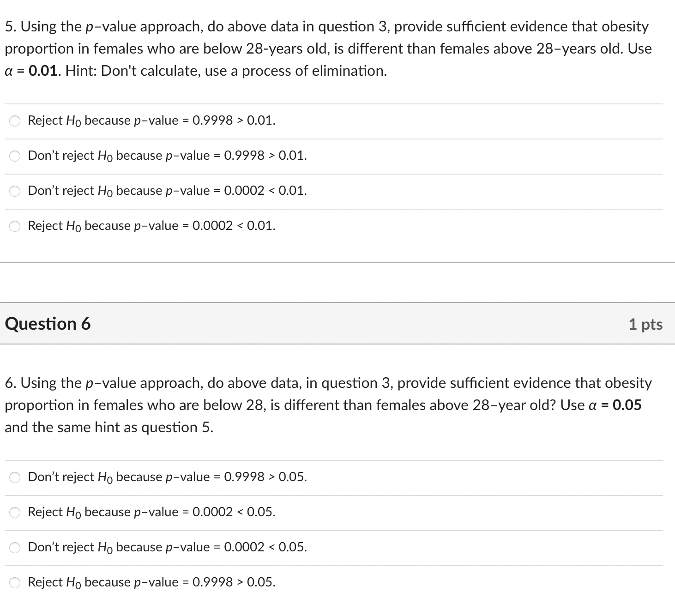Select radio 'Don't reject H0, 0.0002 < 0.01'
Viewport: 675px width, 616px height.
(15, 192)
